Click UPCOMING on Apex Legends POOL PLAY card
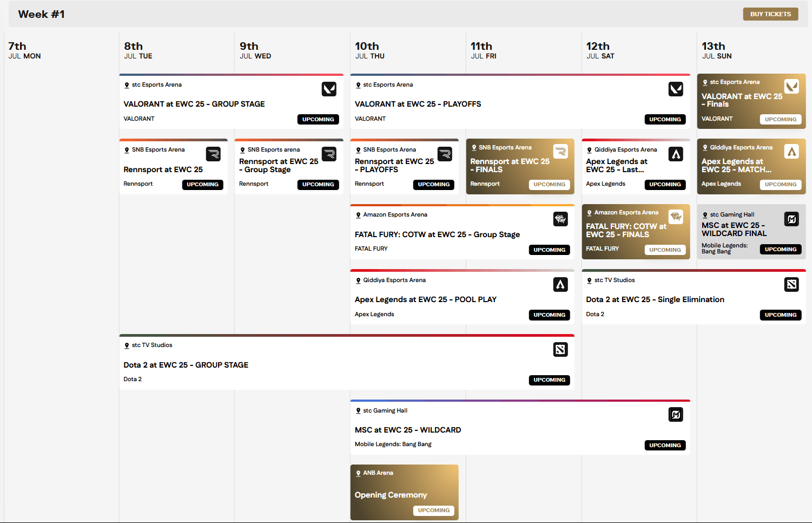 (x=549, y=315)
